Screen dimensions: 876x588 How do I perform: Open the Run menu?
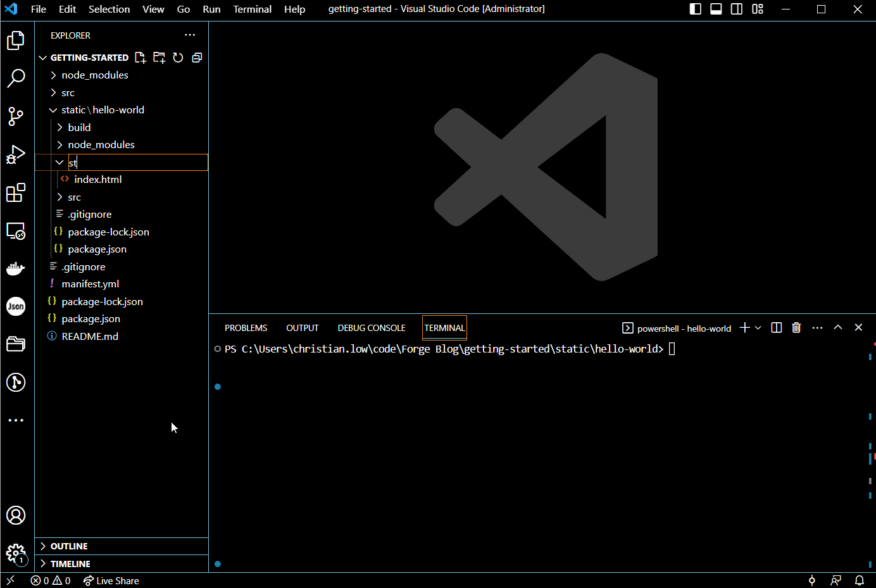coord(211,9)
